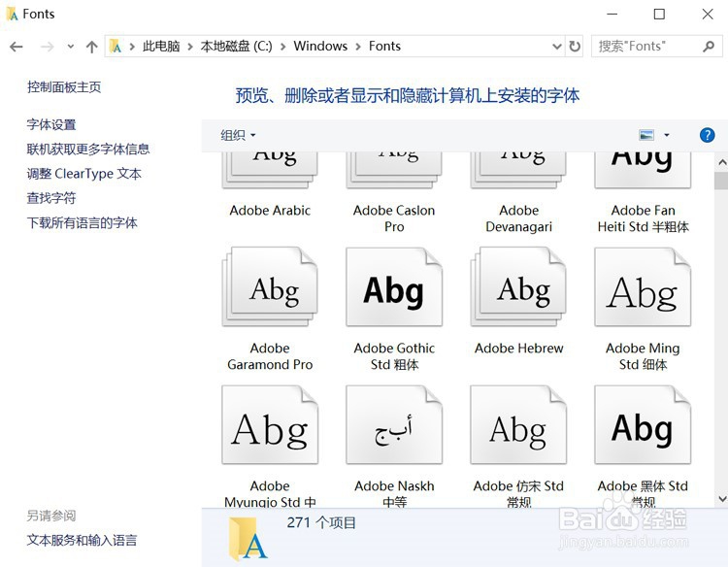Expand chevron after 本地磁盘 (C:)
Image resolution: width=728 pixels, height=567 pixels.
(283, 47)
